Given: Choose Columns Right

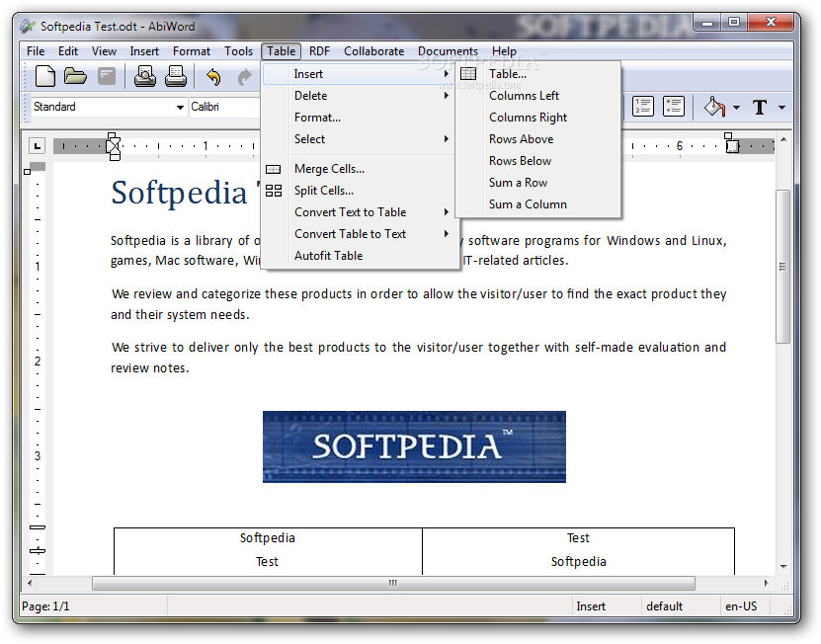Looking at the screenshot, I should point(538,118).
